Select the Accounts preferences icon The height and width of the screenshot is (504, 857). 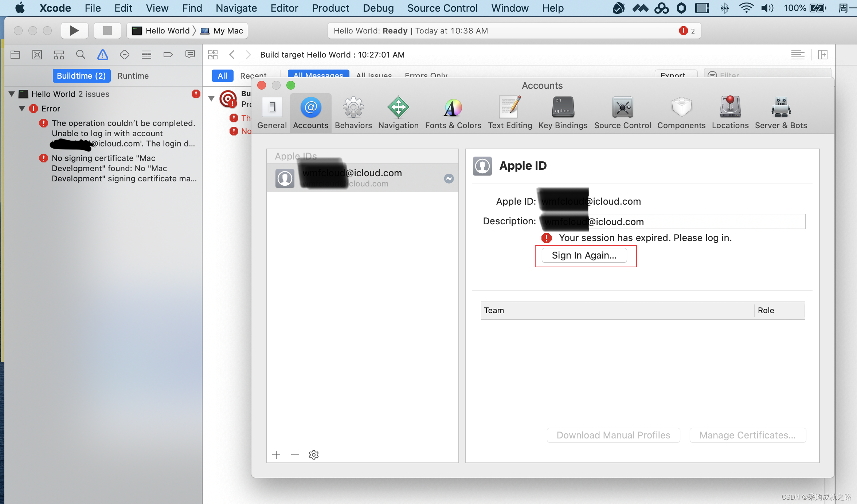311,113
